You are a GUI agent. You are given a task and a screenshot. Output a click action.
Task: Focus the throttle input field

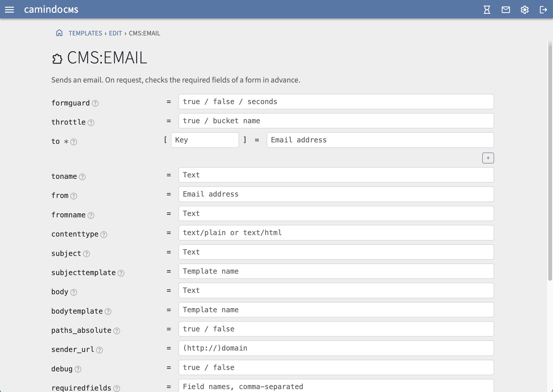point(336,121)
